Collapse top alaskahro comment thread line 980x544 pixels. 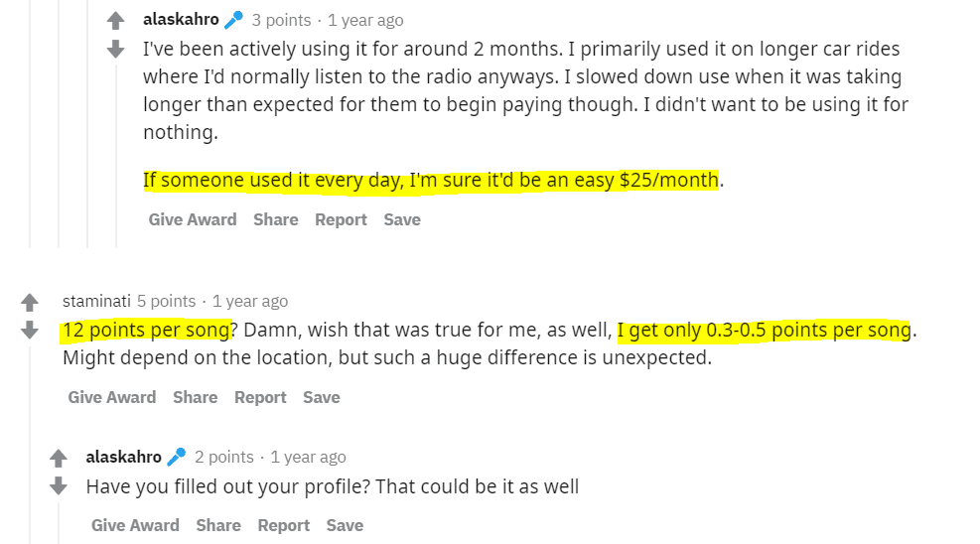pyautogui.click(x=115, y=156)
